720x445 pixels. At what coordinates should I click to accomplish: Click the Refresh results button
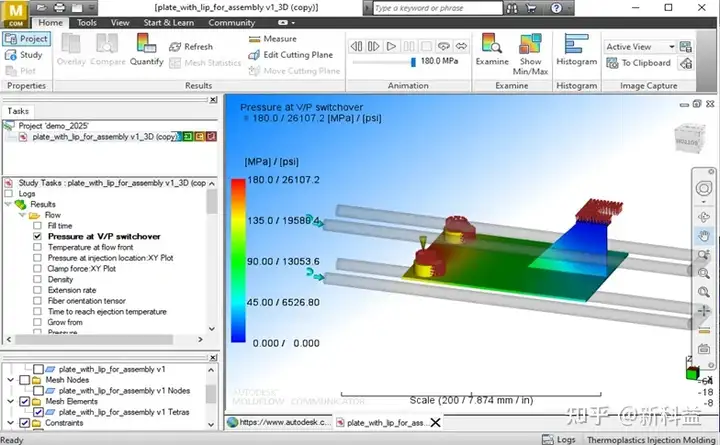tap(191, 46)
